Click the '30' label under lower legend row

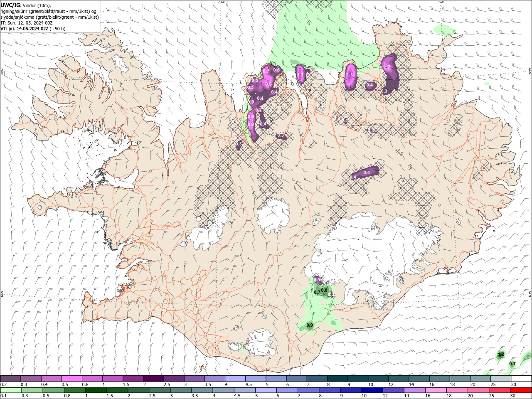513,396
